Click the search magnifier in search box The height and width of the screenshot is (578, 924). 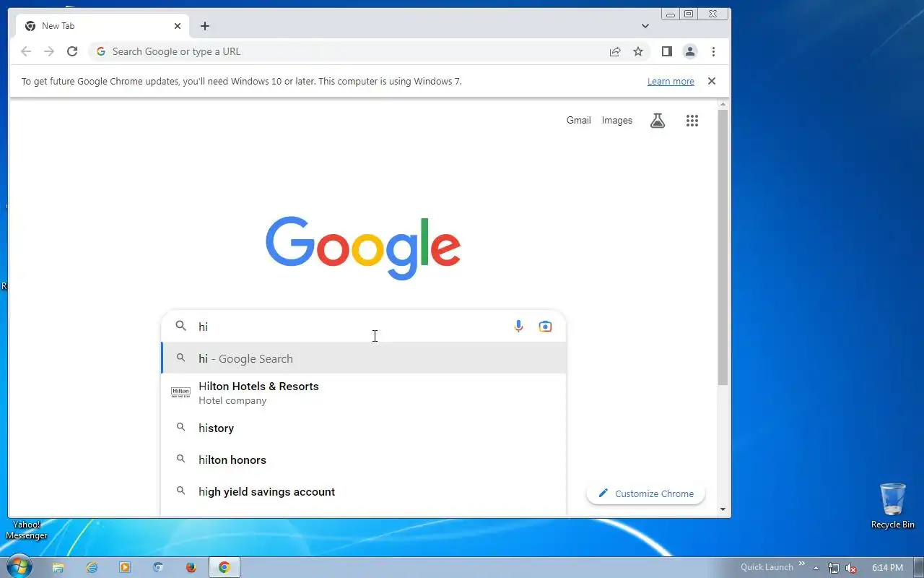pyautogui.click(x=181, y=327)
